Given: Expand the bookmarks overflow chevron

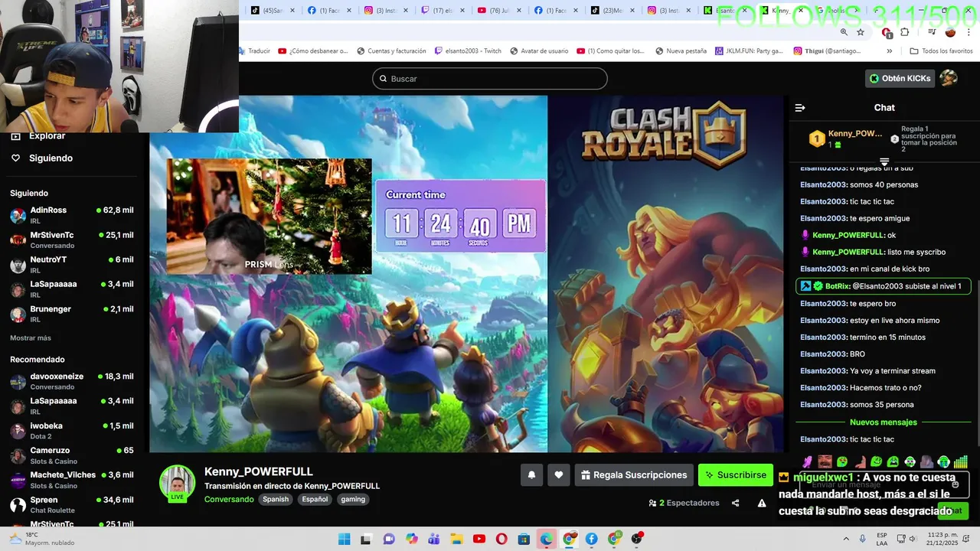Looking at the screenshot, I should point(889,51).
